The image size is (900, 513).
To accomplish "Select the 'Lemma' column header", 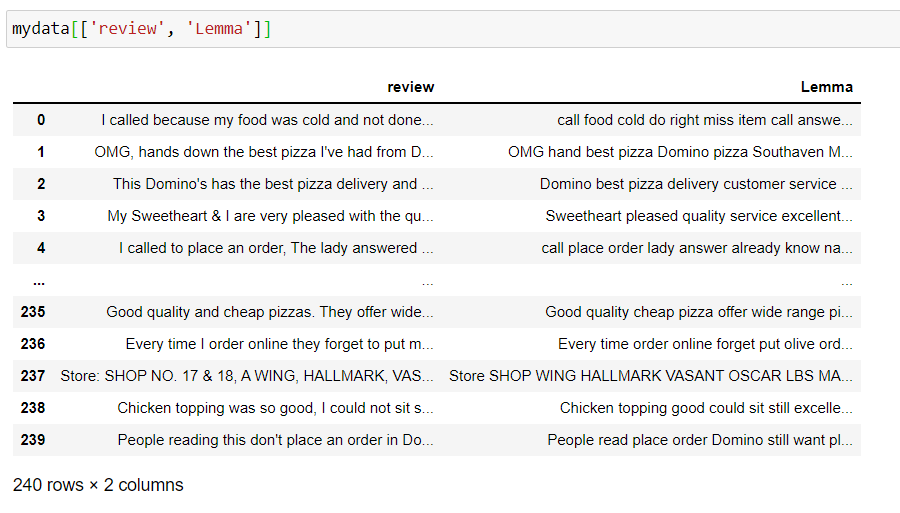I will (x=827, y=87).
